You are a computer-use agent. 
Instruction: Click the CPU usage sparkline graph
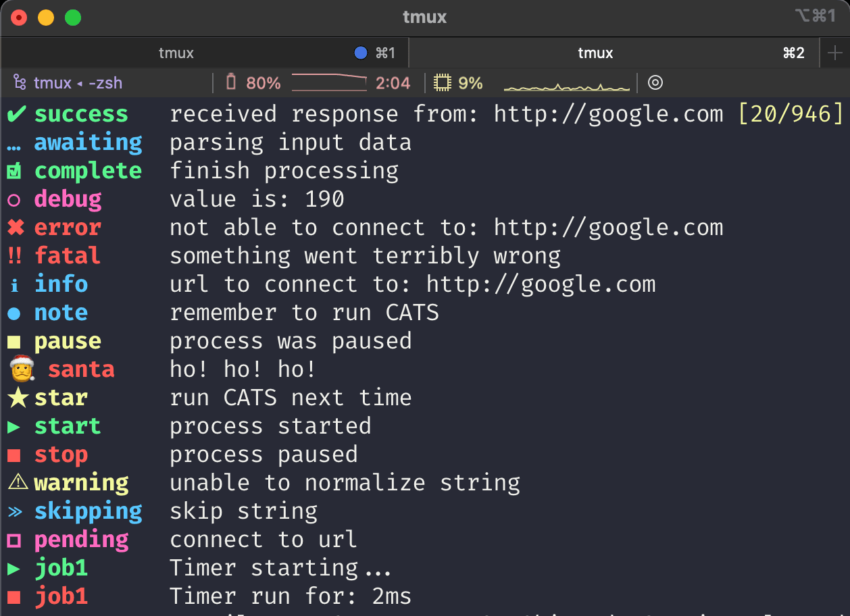[566, 86]
